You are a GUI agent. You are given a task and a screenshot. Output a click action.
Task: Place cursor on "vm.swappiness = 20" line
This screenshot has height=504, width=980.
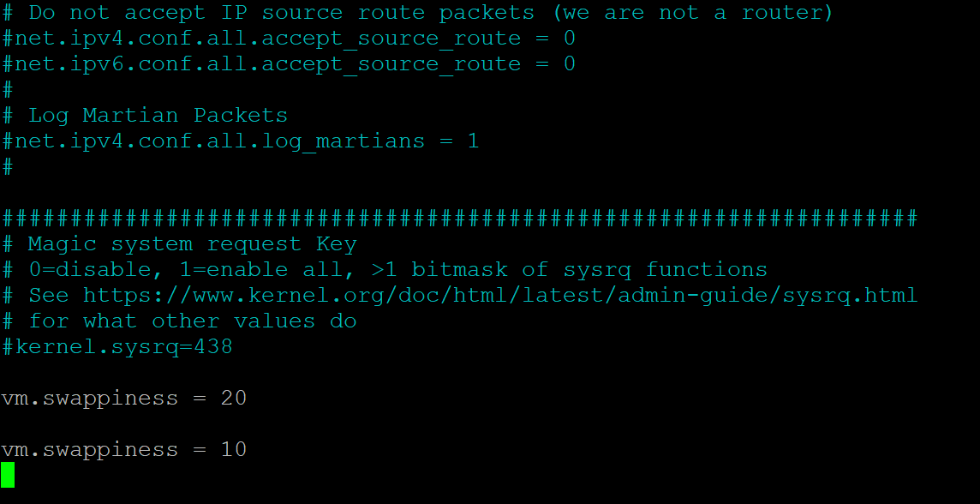point(124,399)
